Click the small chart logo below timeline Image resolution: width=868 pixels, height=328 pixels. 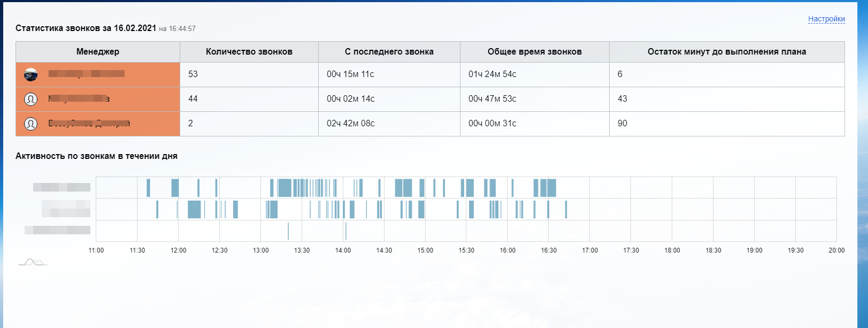point(33,262)
